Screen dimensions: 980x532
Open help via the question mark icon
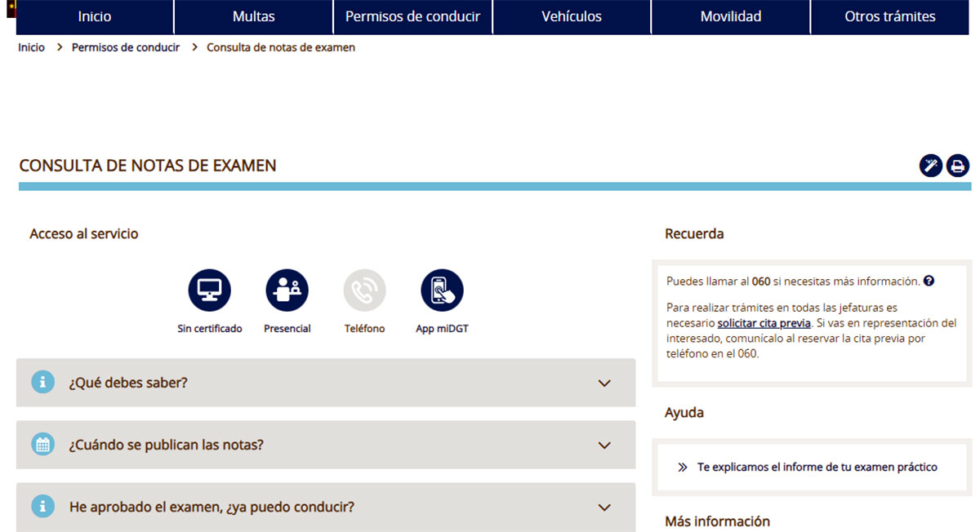coord(929,281)
